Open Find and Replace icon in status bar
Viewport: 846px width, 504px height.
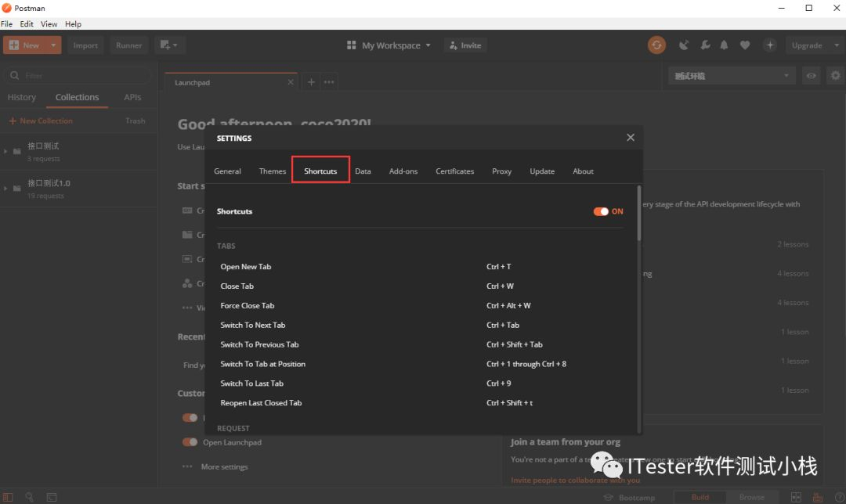[x=30, y=498]
